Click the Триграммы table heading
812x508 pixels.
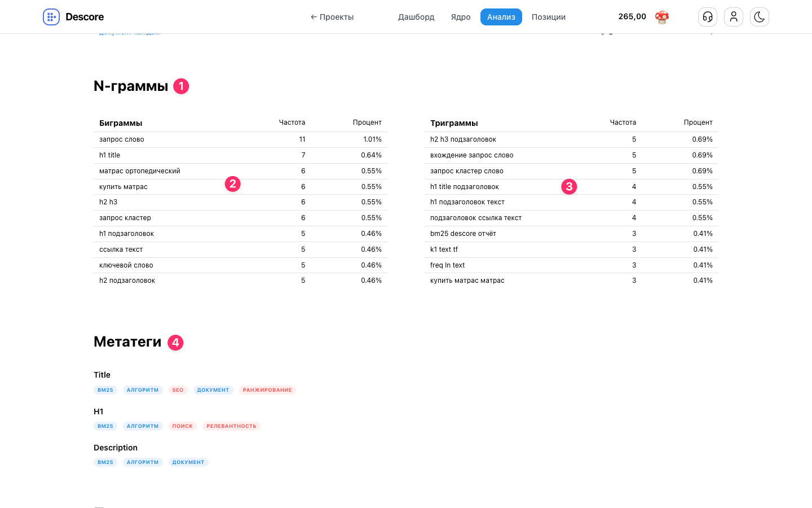[454, 123]
